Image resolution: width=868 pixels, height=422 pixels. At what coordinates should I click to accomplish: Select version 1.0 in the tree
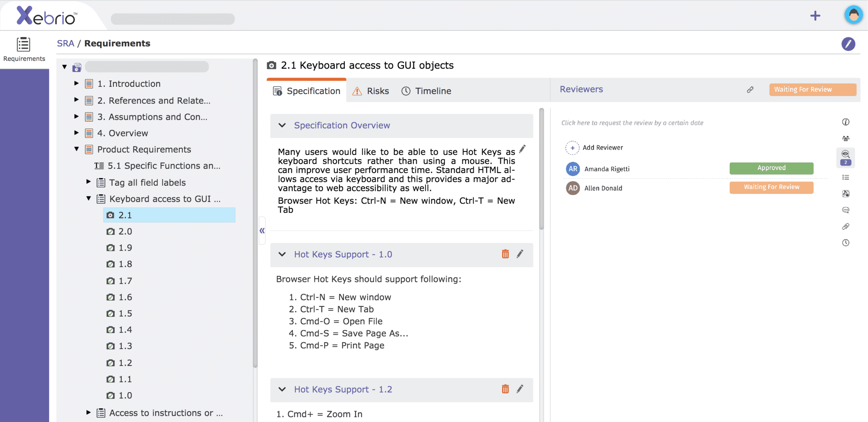coord(119,396)
